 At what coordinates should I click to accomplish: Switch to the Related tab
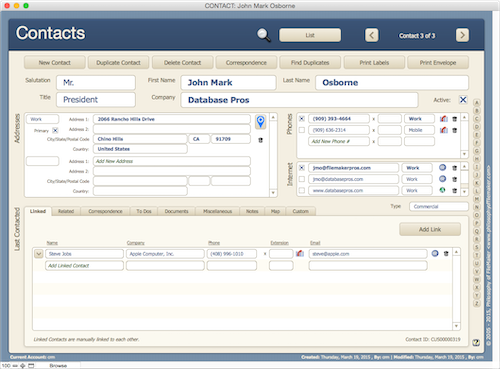coord(66,211)
